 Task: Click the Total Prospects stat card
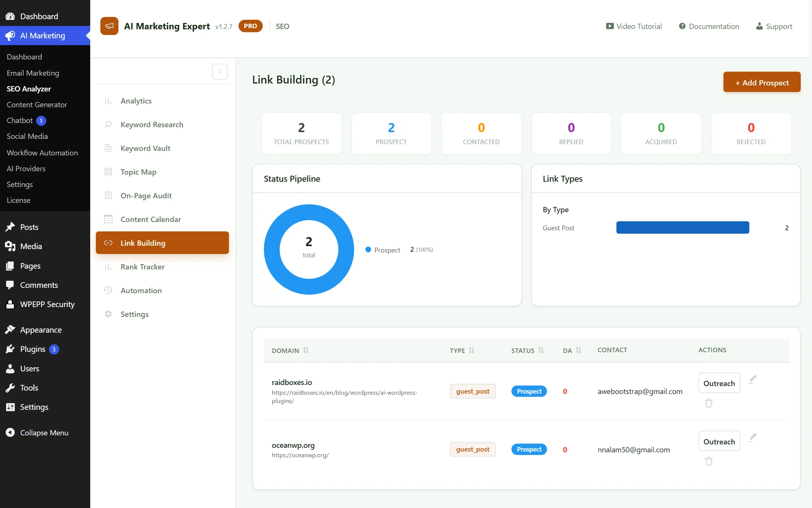301,133
